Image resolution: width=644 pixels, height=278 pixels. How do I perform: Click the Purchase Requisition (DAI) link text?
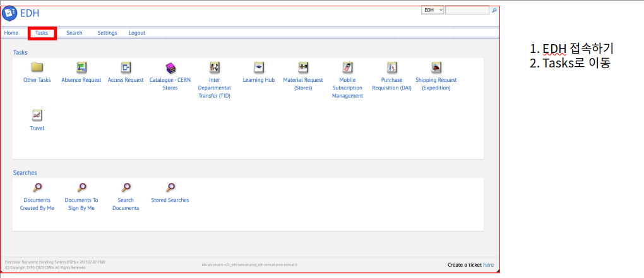pyautogui.click(x=392, y=84)
